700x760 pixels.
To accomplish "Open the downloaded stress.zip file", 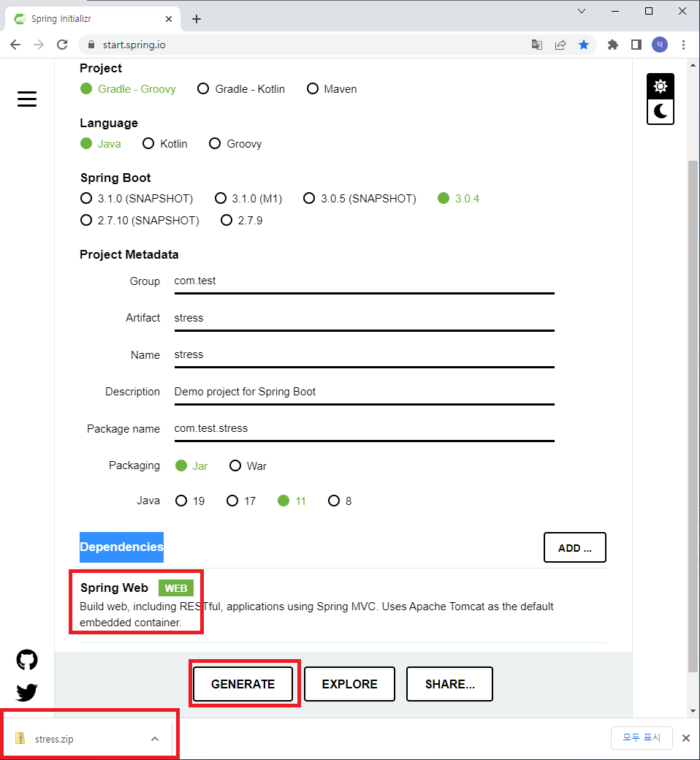I will point(53,739).
